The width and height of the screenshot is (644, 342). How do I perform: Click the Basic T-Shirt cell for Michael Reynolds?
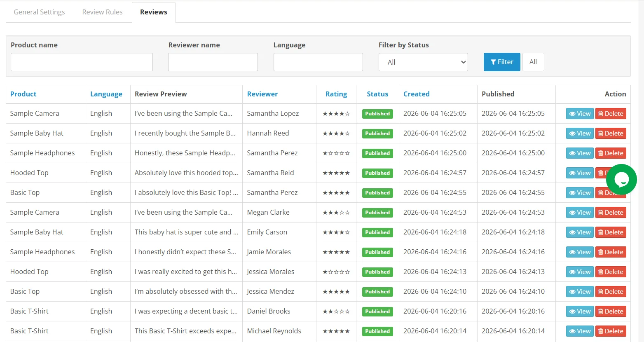point(29,331)
